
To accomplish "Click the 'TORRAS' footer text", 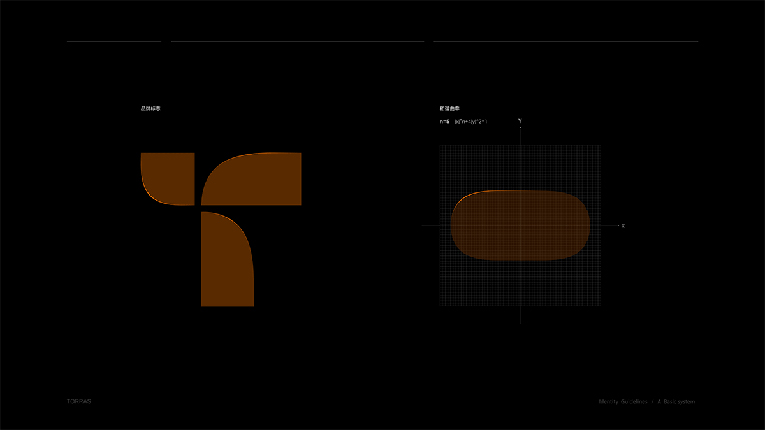I will pos(79,401).
